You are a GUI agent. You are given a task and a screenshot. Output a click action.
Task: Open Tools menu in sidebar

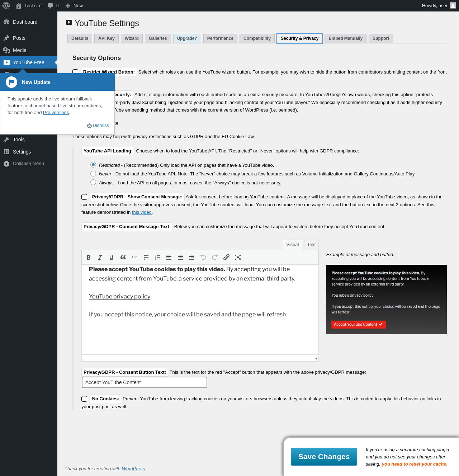pos(29,140)
